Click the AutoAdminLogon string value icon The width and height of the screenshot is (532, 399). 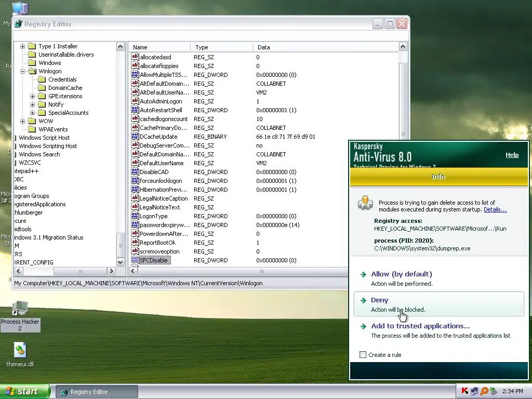[x=135, y=101]
